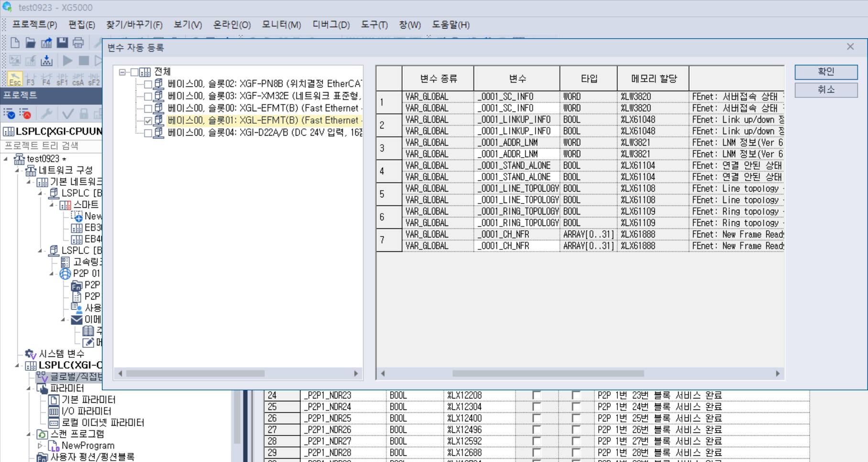Screen dimensions: 868x462
Task: Open the 도구(T) menu
Action: (x=374, y=25)
